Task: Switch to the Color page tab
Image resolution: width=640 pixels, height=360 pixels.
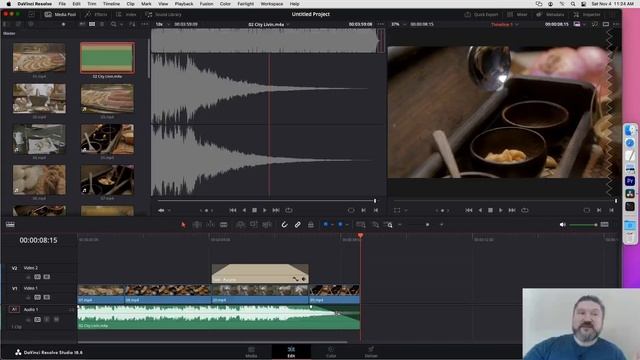Action: (331, 352)
